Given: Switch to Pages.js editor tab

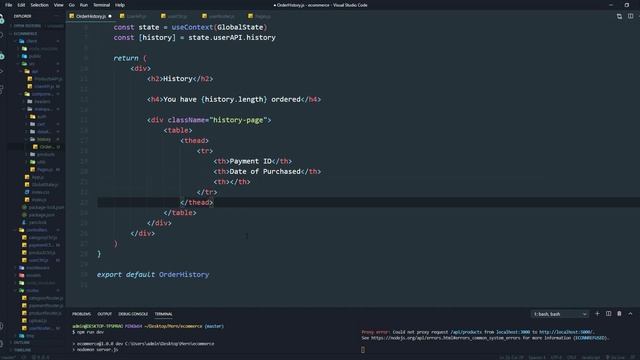Looking at the screenshot, I should pyautogui.click(x=260, y=16).
